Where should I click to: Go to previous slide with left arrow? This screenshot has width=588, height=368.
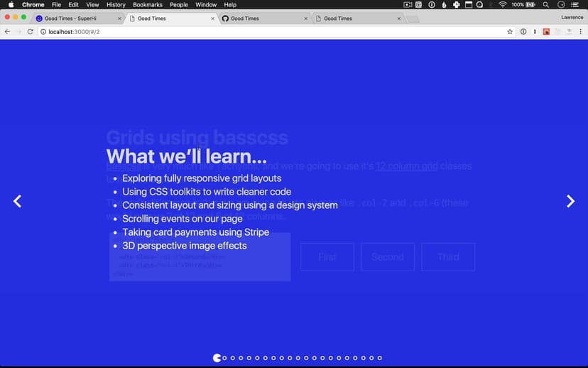[18, 202]
